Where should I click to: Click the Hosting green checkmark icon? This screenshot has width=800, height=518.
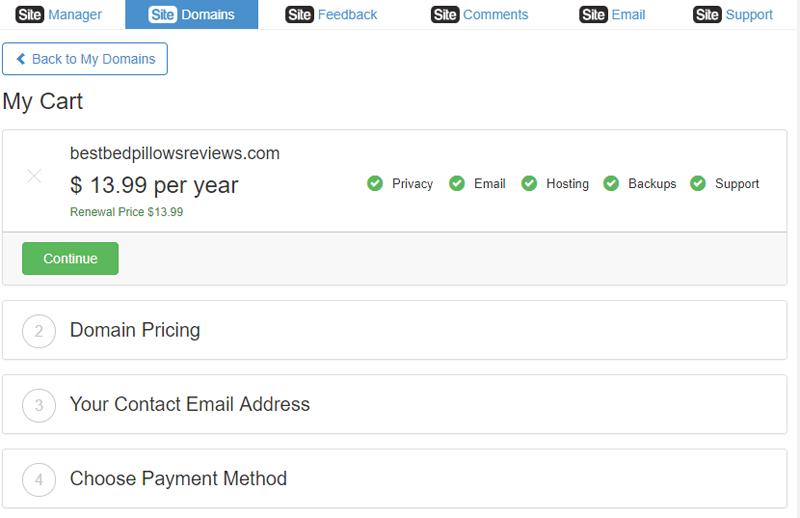(529, 184)
